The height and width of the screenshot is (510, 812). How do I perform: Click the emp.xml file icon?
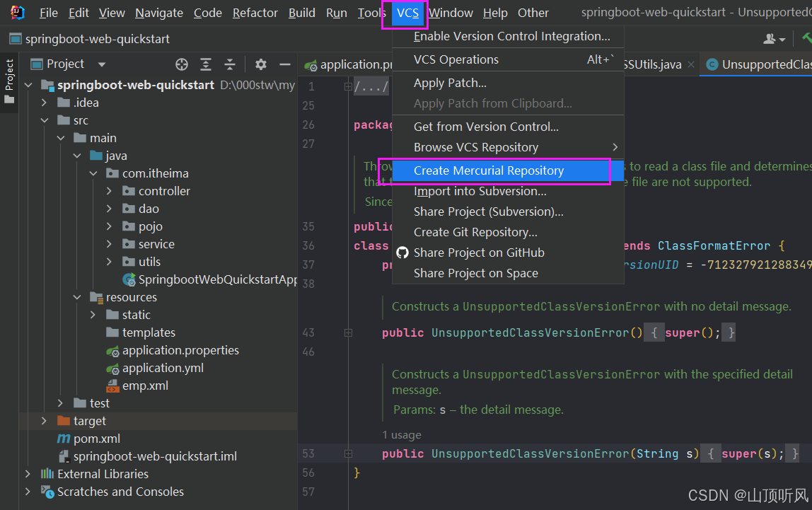(113, 386)
